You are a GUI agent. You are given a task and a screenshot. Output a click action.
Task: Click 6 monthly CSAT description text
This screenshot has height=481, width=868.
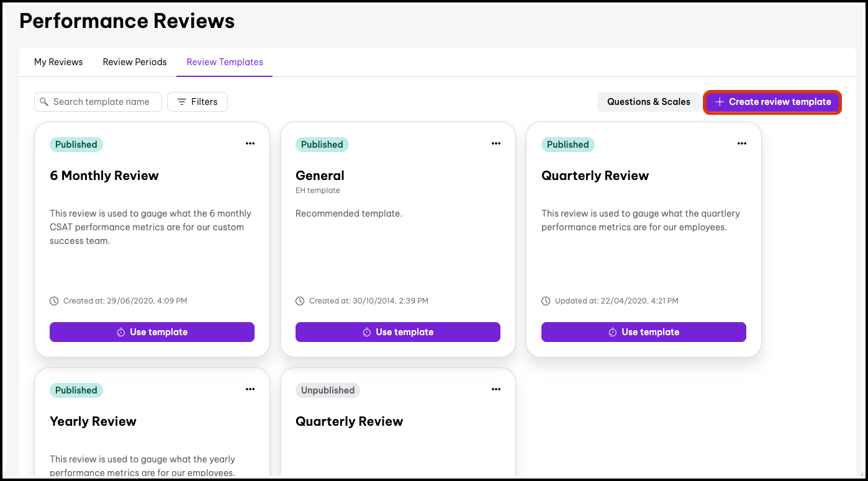point(151,227)
